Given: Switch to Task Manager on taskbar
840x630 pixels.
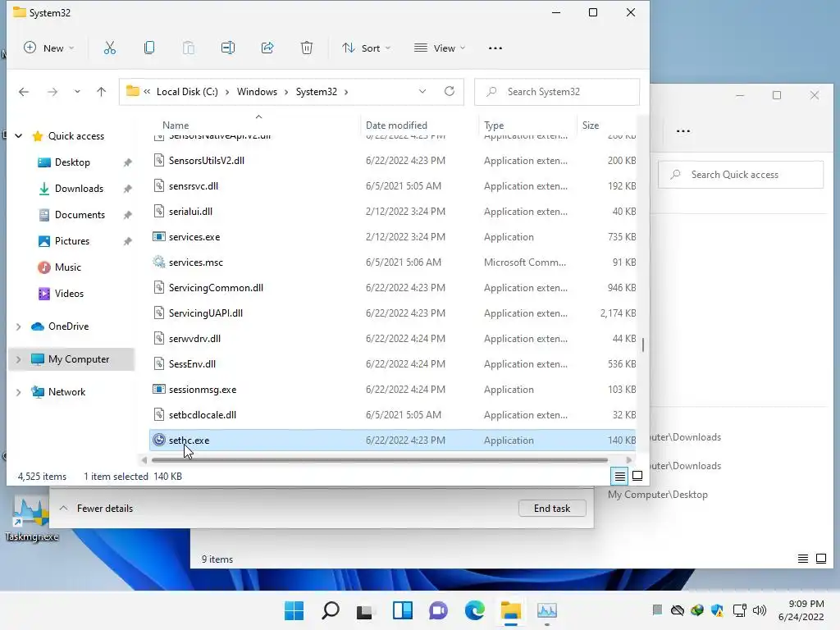Looking at the screenshot, I should 547,610.
